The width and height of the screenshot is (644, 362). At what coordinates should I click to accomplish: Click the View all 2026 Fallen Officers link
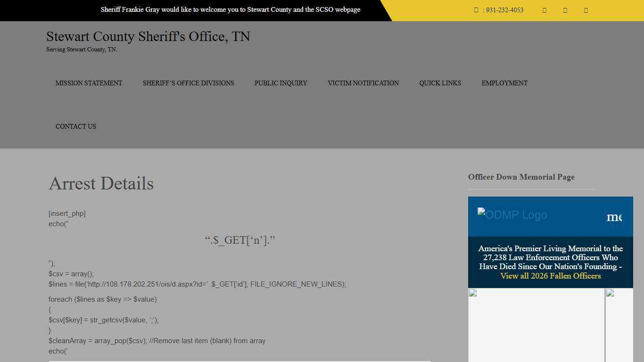click(x=551, y=276)
